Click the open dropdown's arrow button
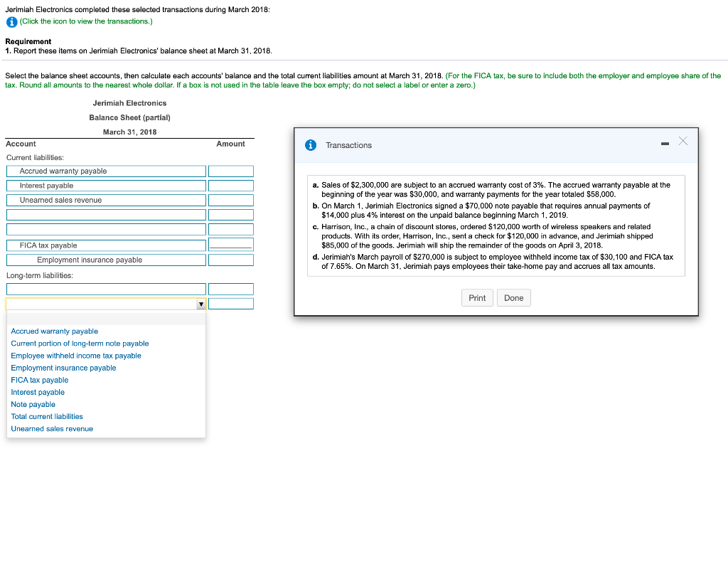Screen dimensions: 728x584 (x=201, y=304)
